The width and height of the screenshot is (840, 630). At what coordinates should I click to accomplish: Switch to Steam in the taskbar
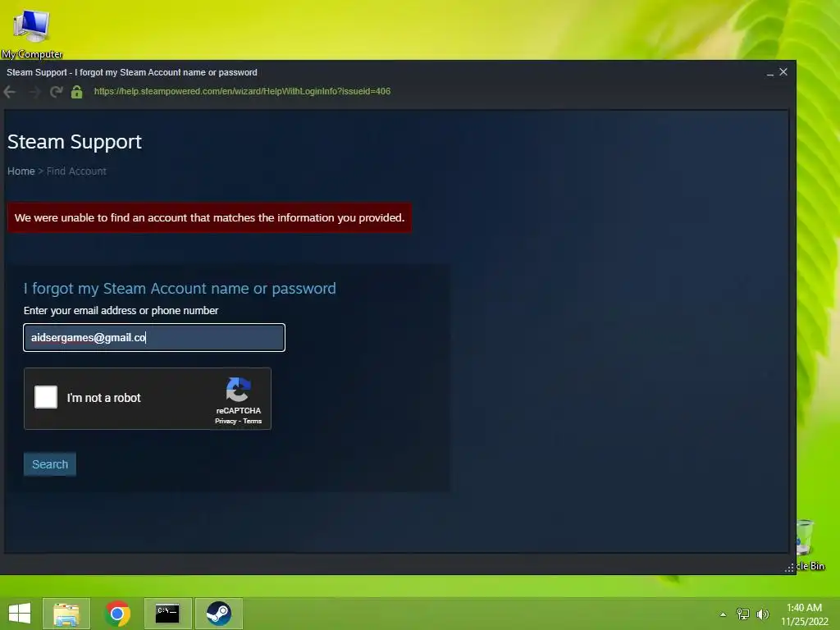tap(218, 614)
